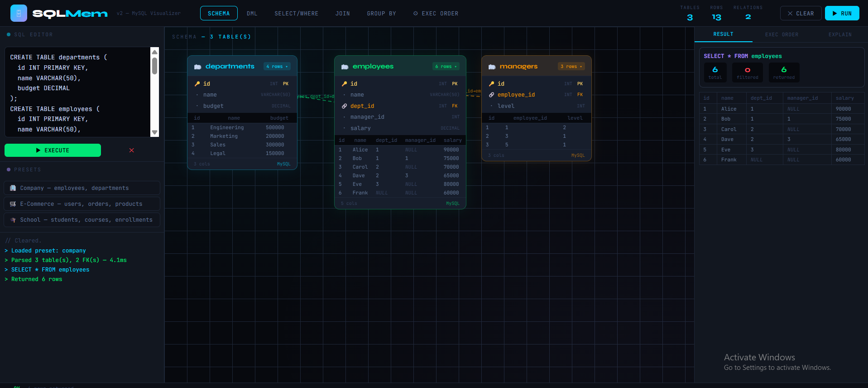Click the X icon on CLEAR button
868x388 pixels.
tap(790, 14)
